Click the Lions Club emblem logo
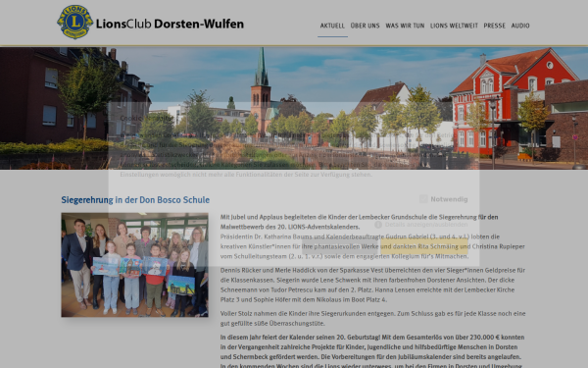Image resolution: width=588 pixels, height=368 pixels. point(75,22)
